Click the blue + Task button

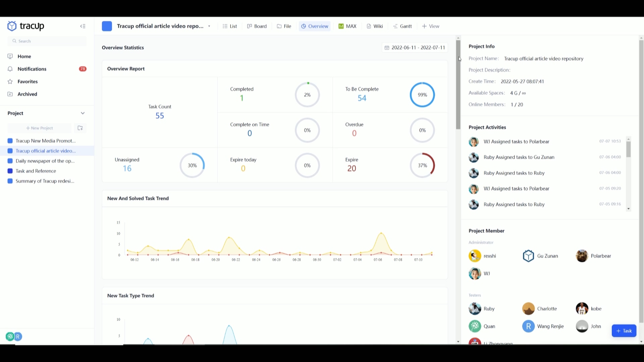click(624, 331)
